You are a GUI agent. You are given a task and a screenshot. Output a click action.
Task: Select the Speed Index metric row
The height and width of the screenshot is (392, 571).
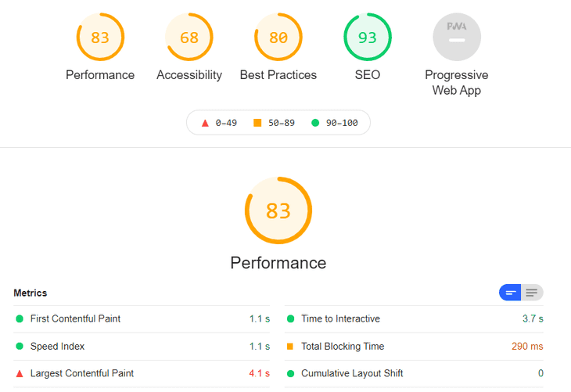coord(57,346)
